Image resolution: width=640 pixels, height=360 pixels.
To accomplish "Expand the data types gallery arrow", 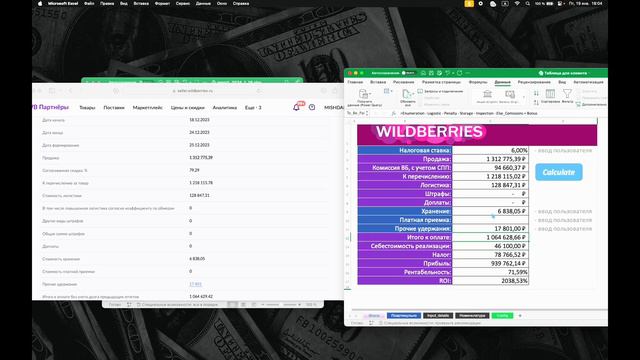I will tap(524, 97).
